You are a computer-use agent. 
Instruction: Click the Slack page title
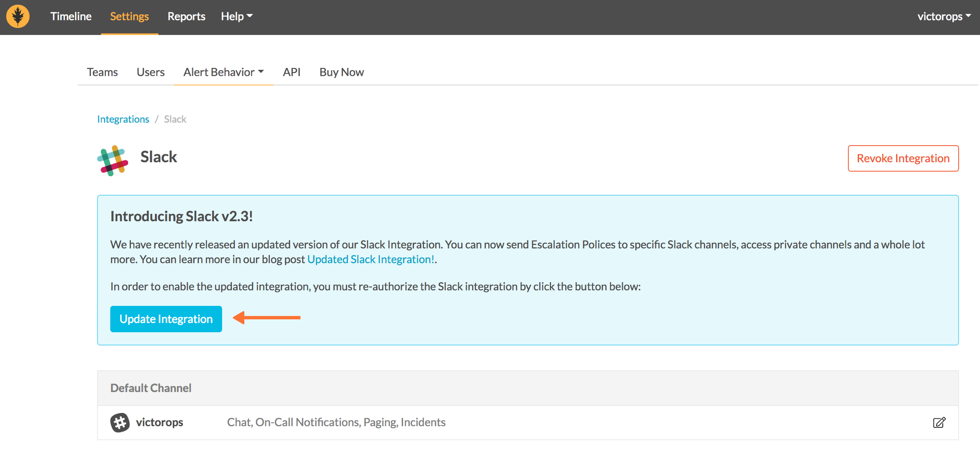[159, 157]
